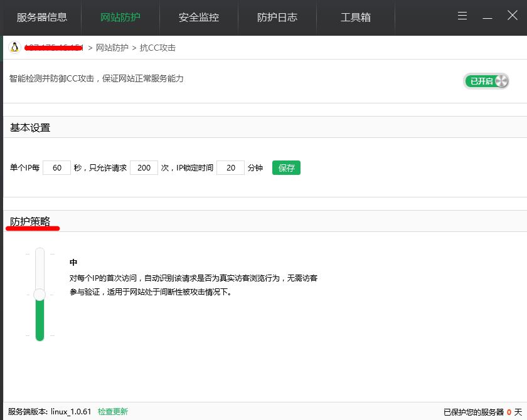Focus the request count field showing 200
Screen dimensions: 527x420
[144, 168]
